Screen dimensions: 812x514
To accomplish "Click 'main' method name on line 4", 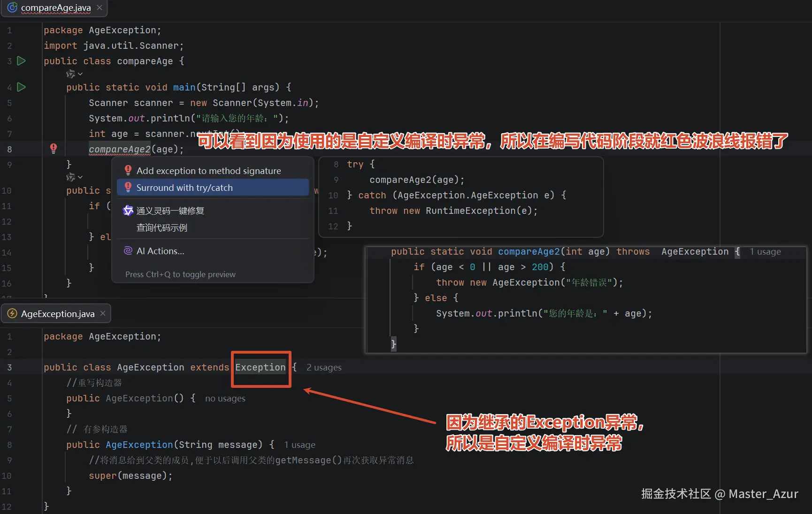I will click(x=184, y=87).
